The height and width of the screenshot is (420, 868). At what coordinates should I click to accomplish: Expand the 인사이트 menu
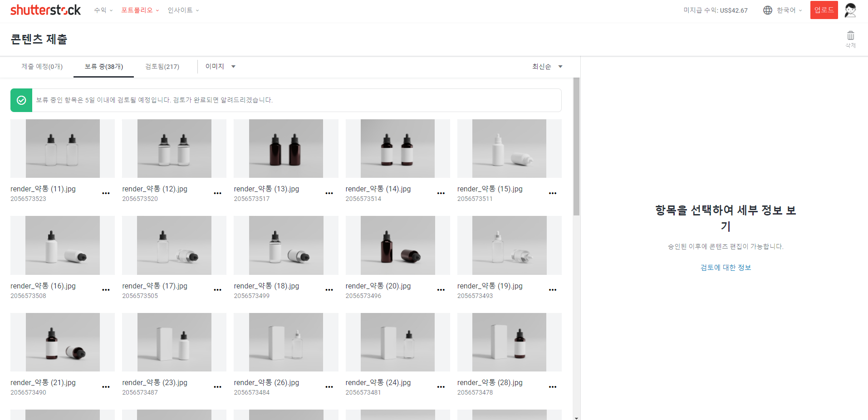point(183,10)
